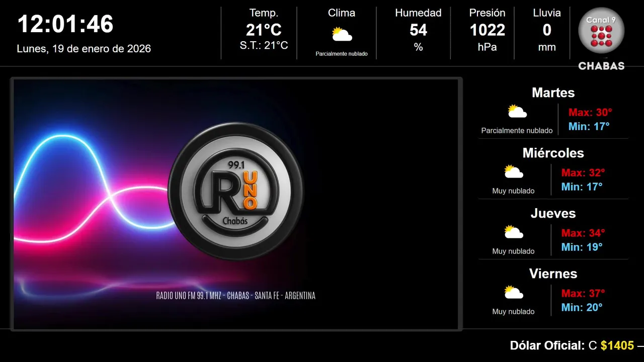
Task: Click the S.T.: 21°C feels-like reading
Action: 264,46
